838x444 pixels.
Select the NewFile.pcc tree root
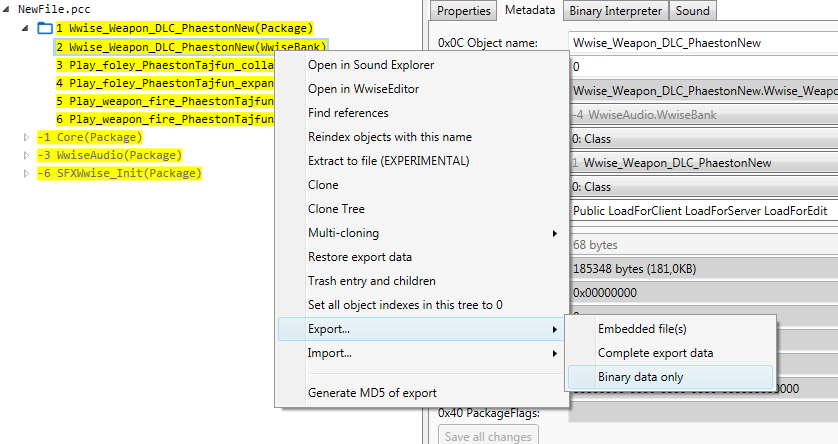54,9
